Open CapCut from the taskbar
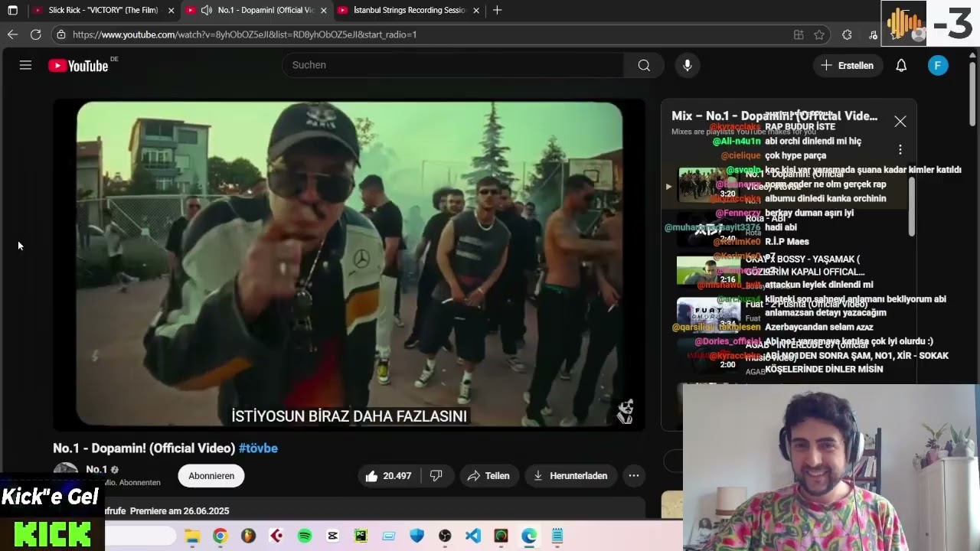 coord(332,536)
